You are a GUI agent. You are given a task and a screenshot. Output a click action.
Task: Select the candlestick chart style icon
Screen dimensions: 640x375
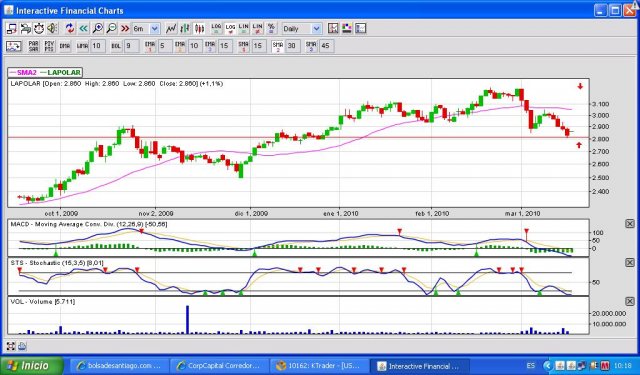[199, 29]
